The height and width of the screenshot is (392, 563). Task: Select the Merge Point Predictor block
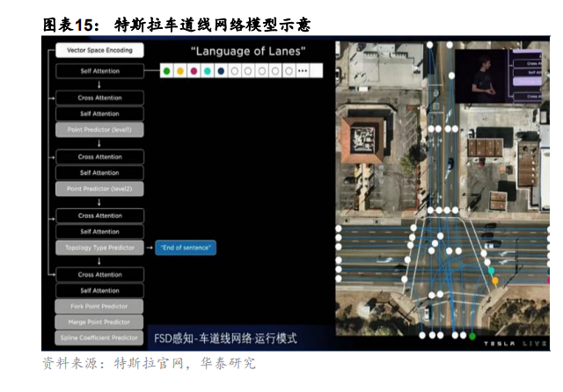point(99,322)
